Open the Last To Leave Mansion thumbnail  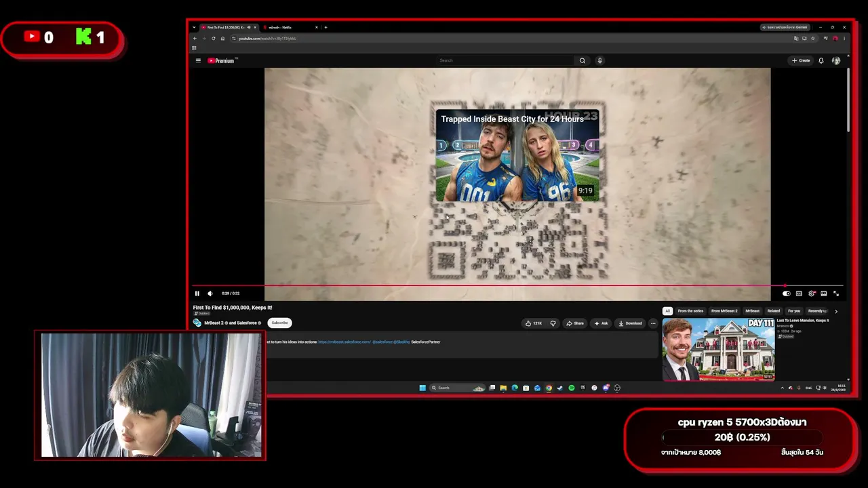(718, 349)
